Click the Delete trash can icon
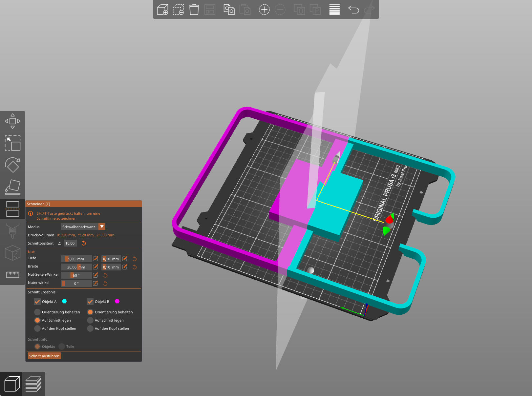This screenshot has width=532, height=396. click(x=194, y=10)
